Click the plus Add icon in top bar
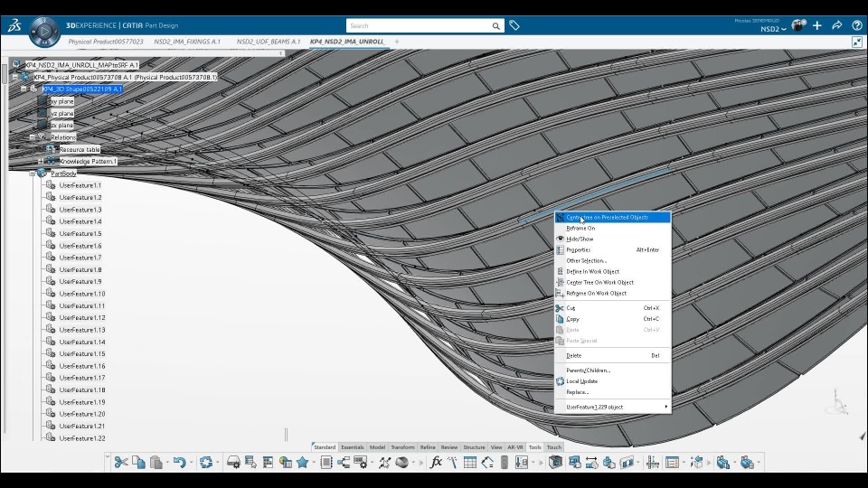Screen dimensions: 868x488 point(817,26)
